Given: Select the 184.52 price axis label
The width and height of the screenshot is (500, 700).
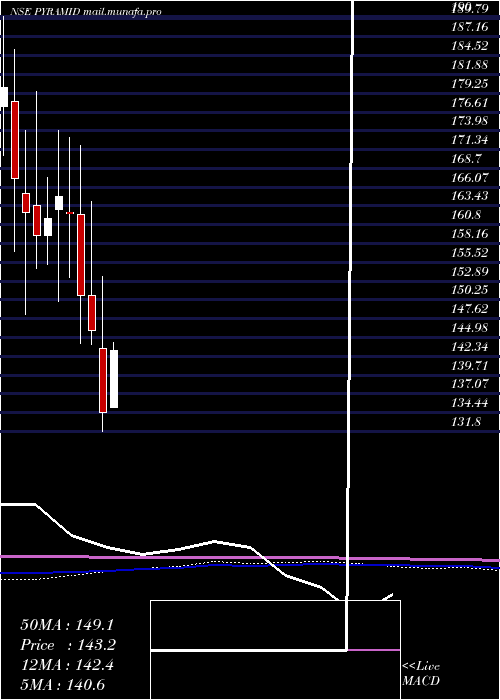Looking at the screenshot, I should coord(470,46).
